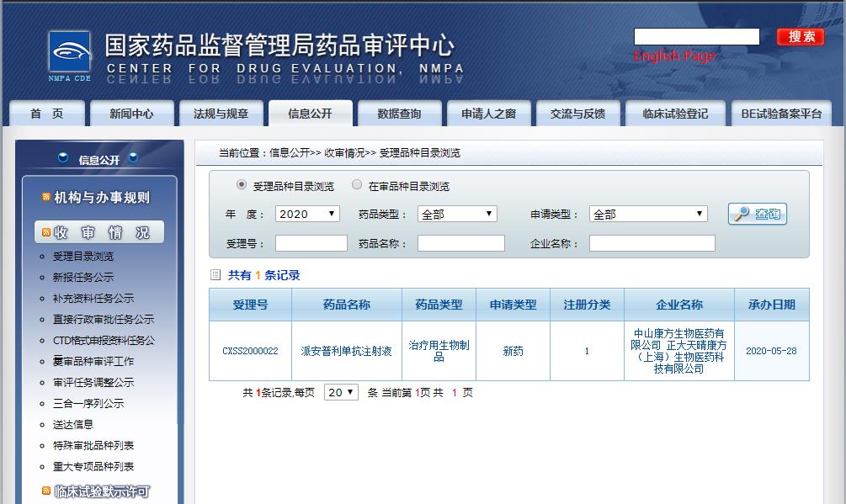The image size is (846, 504).
Task: Click the RSS icon beside 临床试验默示许可
Action: 45,491
